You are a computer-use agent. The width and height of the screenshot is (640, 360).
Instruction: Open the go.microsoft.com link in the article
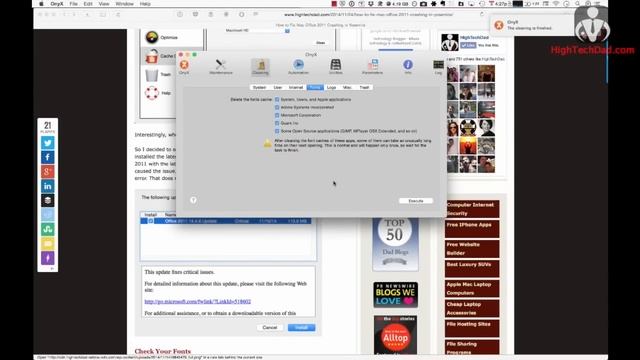[198, 301]
